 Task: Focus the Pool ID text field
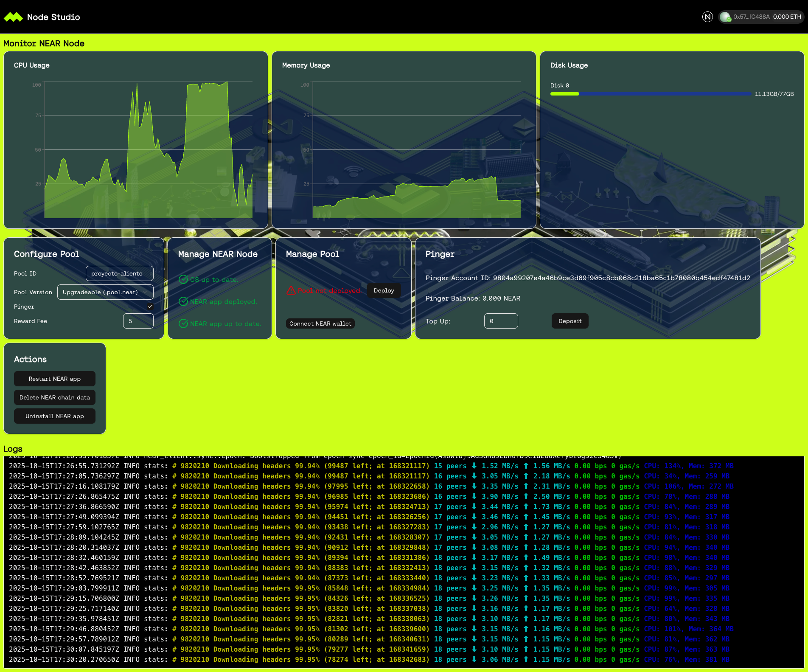119,273
